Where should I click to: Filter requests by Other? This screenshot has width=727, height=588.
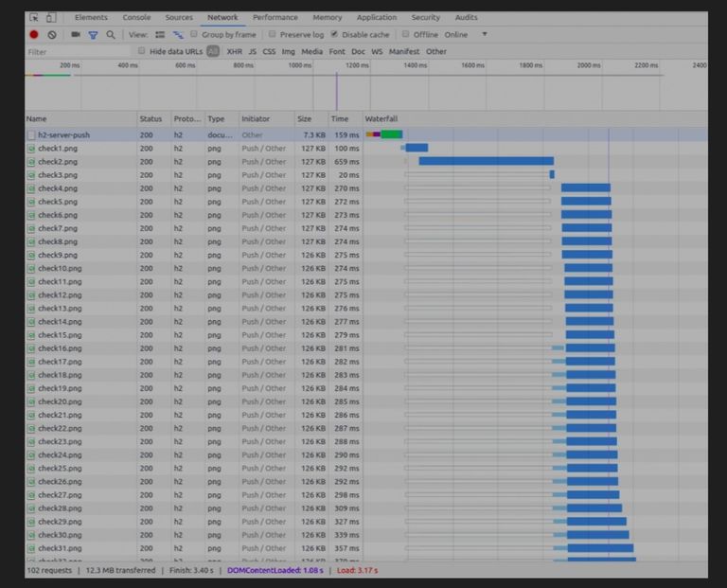(436, 52)
